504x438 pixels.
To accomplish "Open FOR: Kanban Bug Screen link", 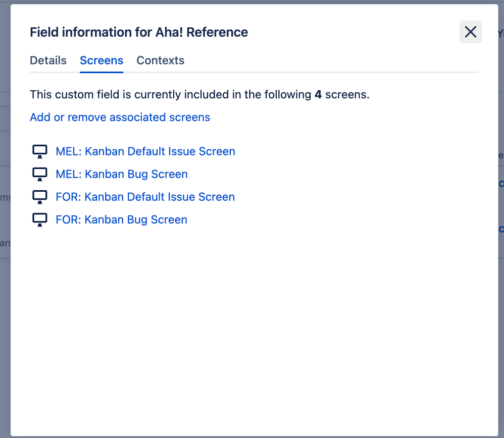I will click(x=121, y=220).
